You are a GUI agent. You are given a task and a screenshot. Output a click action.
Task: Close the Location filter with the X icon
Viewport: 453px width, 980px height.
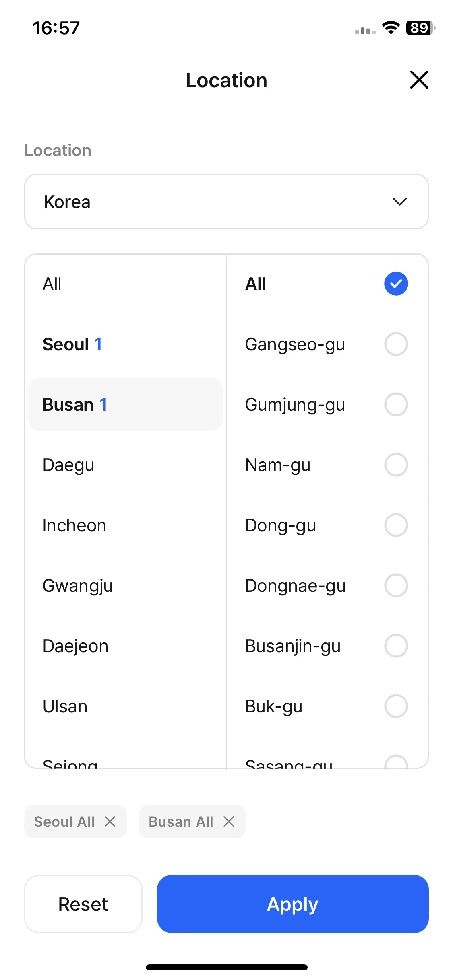[419, 80]
